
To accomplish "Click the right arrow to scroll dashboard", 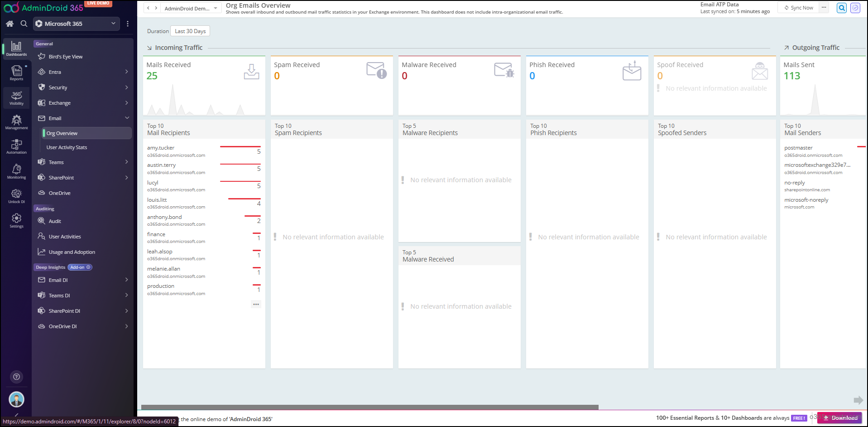I will click(x=858, y=400).
